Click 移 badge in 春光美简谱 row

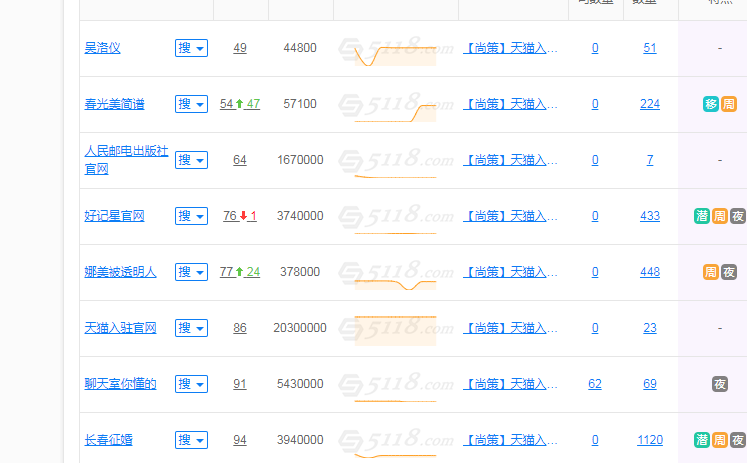(711, 104)
